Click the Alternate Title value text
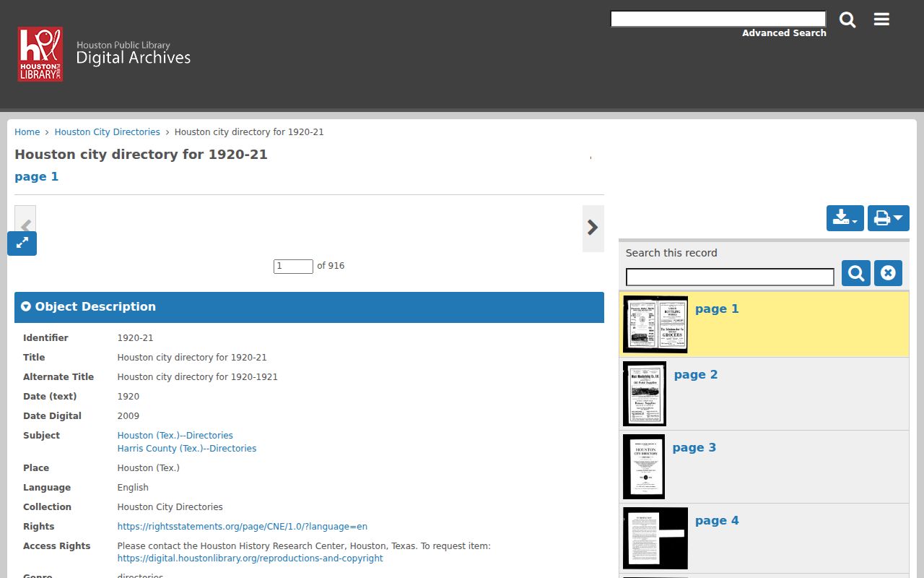The height and width of the screenshot is (578, 924). (x=198, y=377)
